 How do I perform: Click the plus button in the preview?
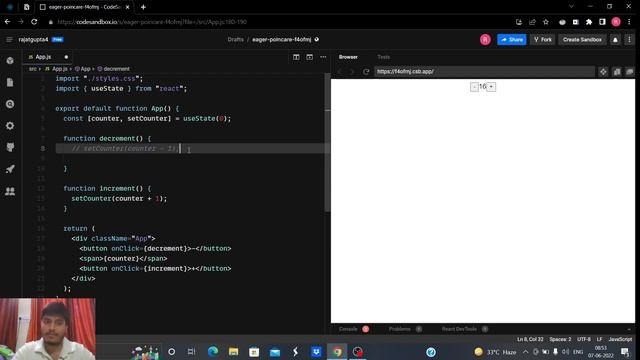pos(491,87)
